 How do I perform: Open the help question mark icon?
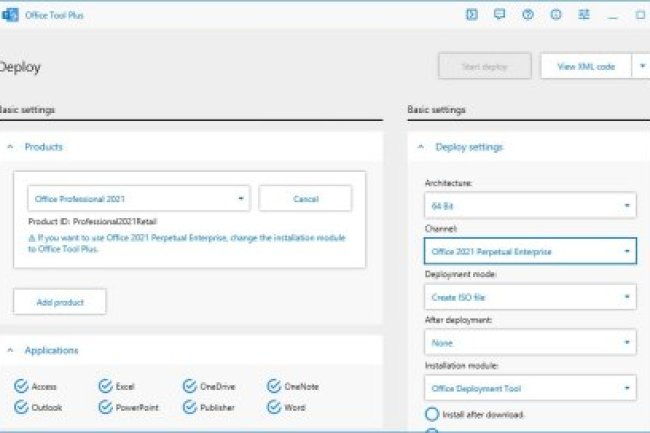pos(527,15)
